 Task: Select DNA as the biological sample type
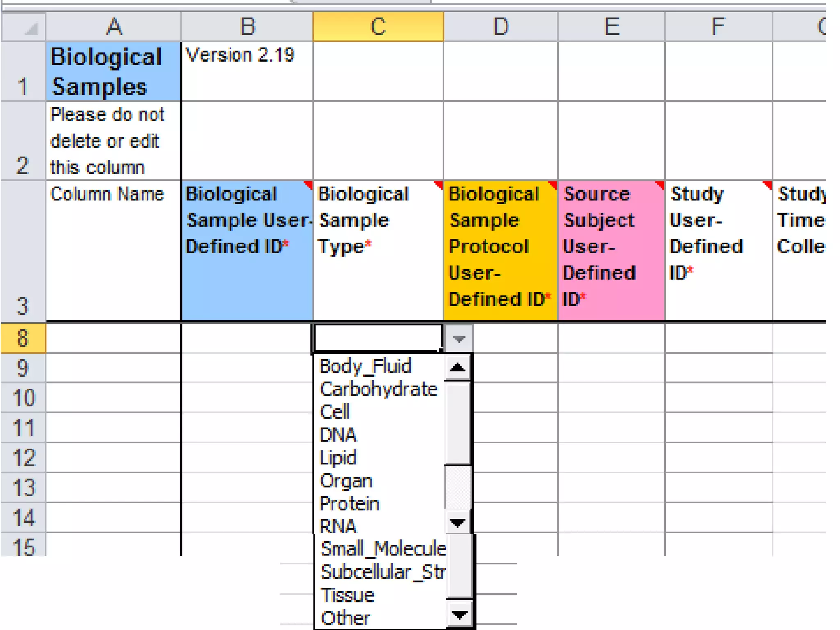click(x=338, y=435)
